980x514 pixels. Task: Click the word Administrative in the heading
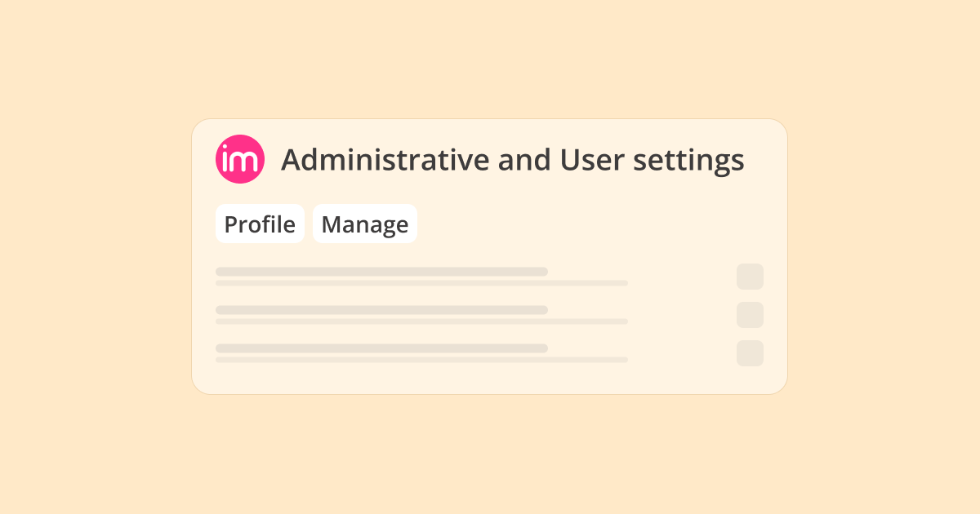pyautogui.click(x=384, y=160)
